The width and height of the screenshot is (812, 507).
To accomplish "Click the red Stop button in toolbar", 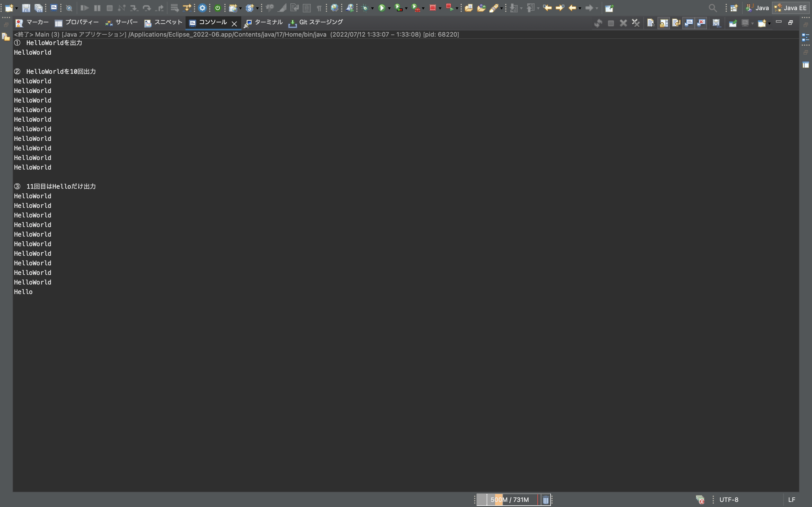I will (433, 8).
